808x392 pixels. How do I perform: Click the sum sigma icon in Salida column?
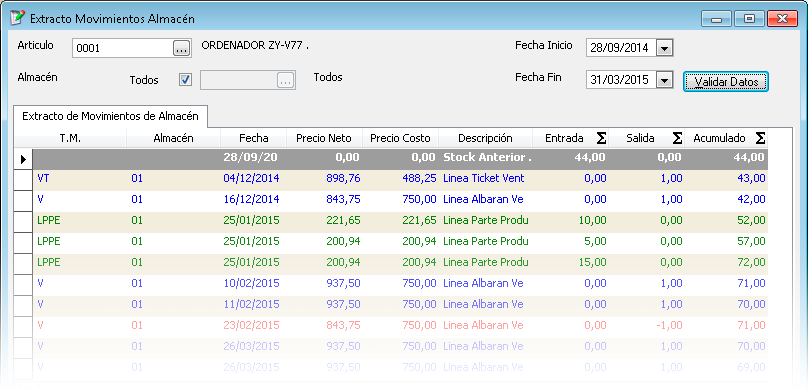677,138
